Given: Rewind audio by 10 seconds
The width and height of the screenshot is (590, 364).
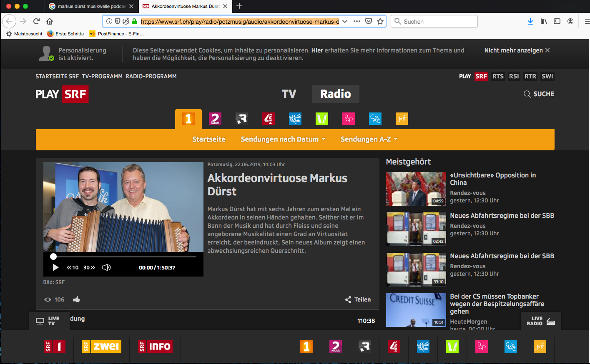Looking at the screenshot, I should (x=73, y=267).
